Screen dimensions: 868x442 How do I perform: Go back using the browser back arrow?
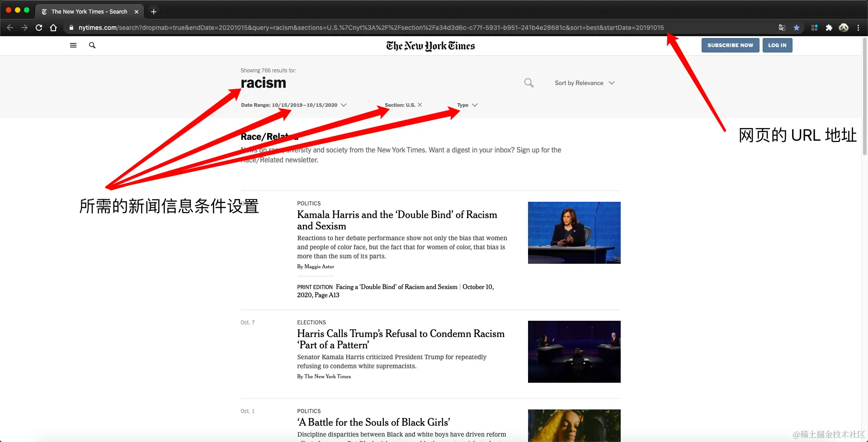[10, 28]
